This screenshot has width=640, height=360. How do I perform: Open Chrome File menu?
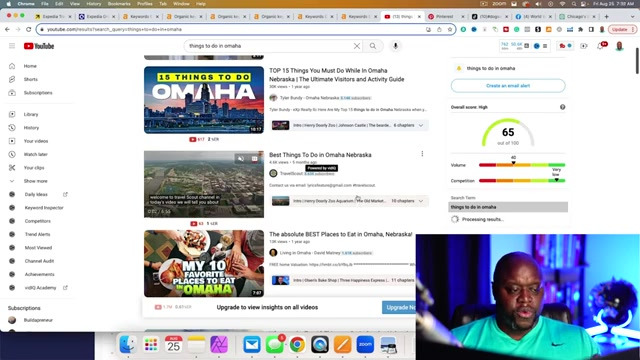[44, 4]
